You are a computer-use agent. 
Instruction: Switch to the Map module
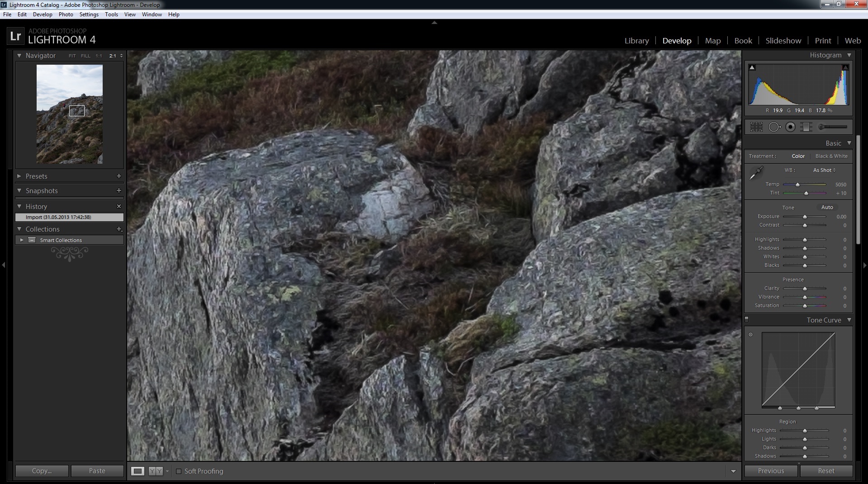pos(713,41)
